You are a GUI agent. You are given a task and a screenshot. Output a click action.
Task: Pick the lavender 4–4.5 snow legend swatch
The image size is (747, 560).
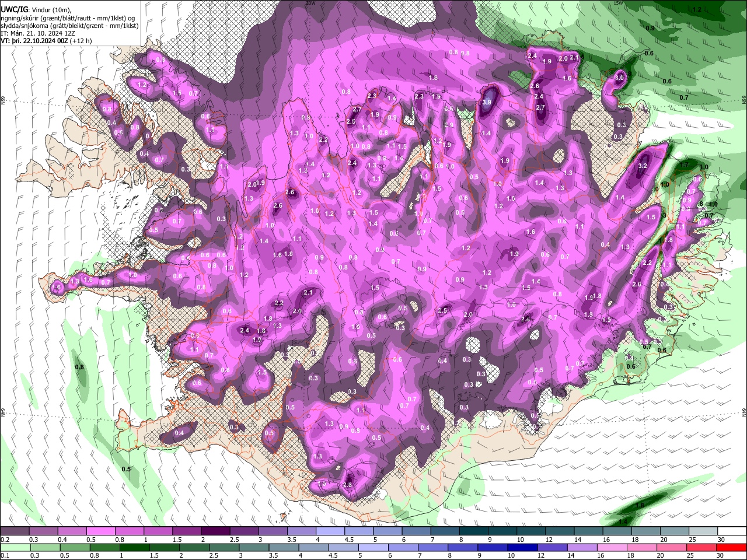point(330,531)
